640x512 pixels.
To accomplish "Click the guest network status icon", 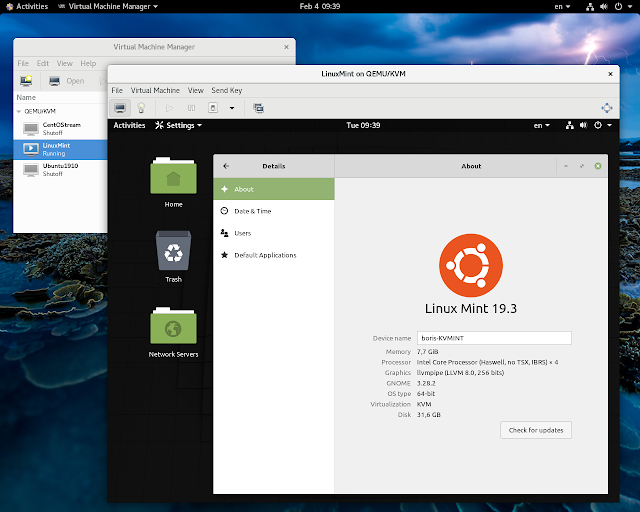I will [570, 125].
